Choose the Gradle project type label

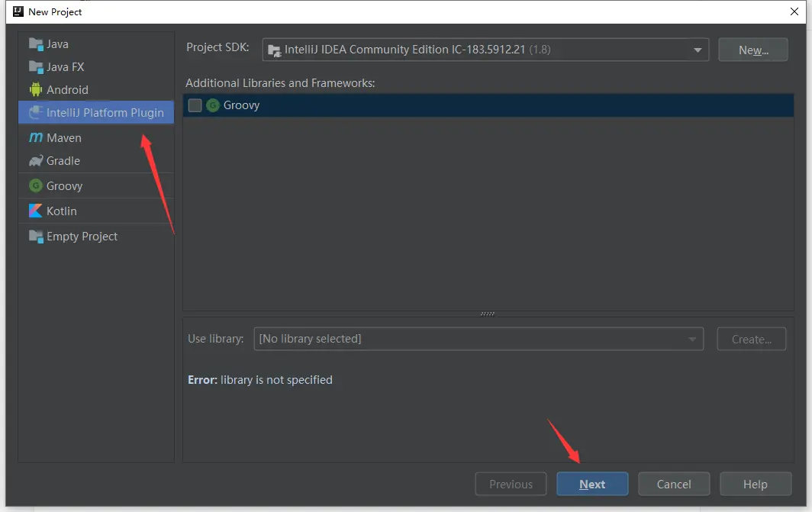pyautogui.click(x=63, y=161)
